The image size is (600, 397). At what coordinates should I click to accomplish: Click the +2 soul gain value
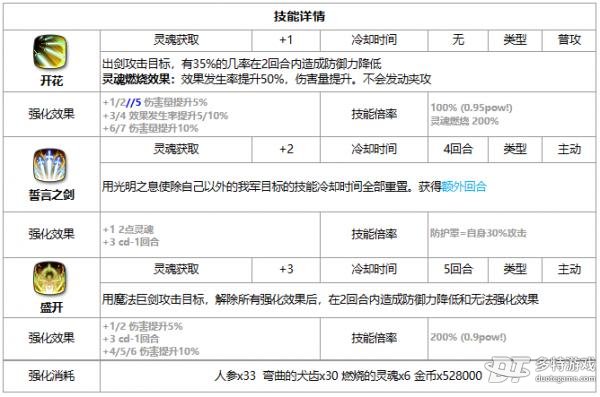coord(286,149)
